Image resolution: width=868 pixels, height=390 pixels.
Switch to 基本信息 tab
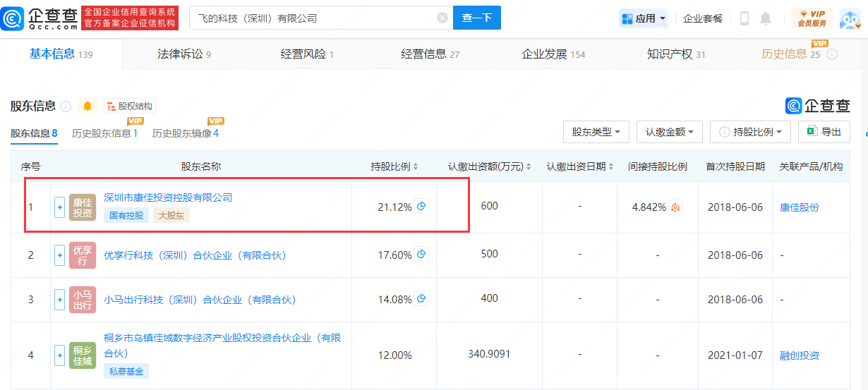tap(61, 54)
